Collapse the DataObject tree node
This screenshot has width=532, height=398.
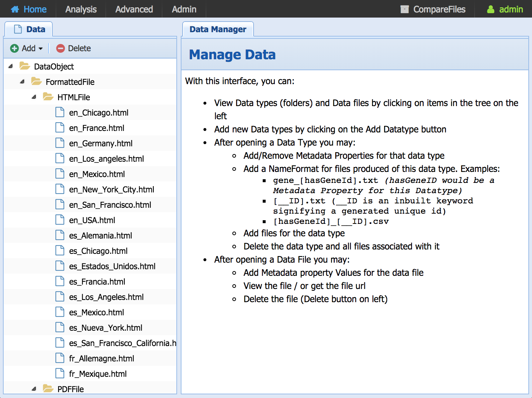[x=11, y=66]
